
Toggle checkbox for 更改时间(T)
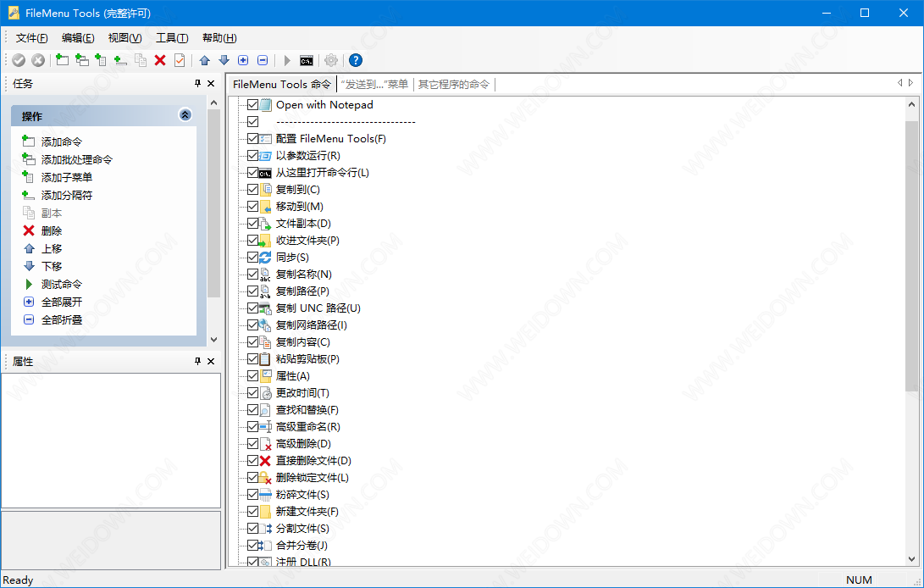coord(252,393)
